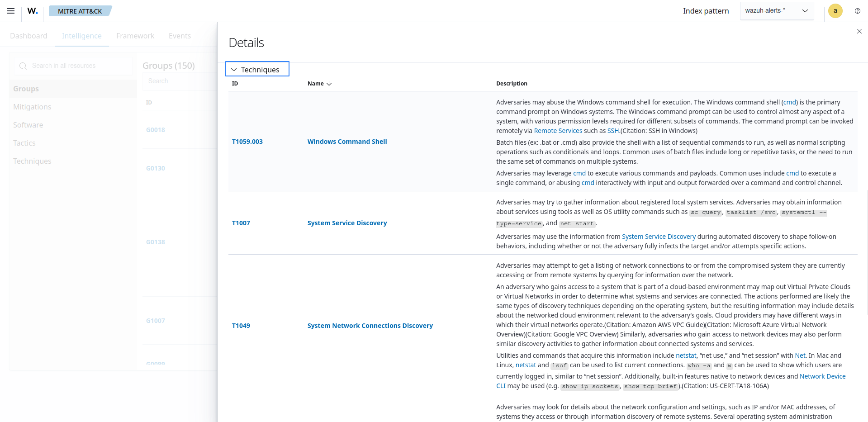The image size is (868, 422).
Task: Open the hamburger navigation menu
Action: point(11,11)
